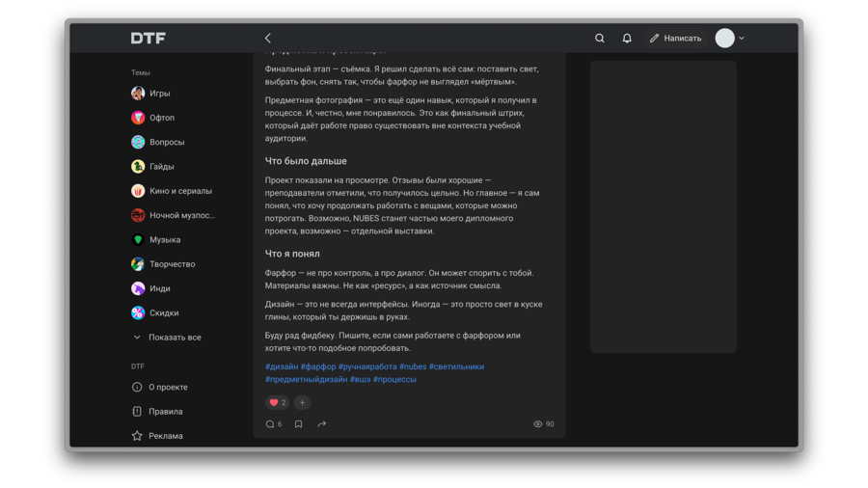The width and height of the screenshot is (868, 488).
Task: Click the Творчество section label
Action: [x=173, y=264]
